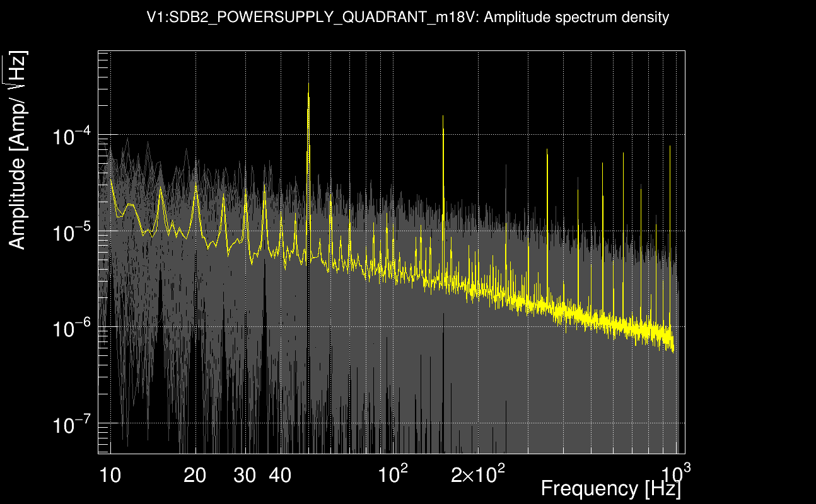Click the yellow peak between 2×10² and 10³ Hz
The image size is (816, 504).
tap(547, 151)
